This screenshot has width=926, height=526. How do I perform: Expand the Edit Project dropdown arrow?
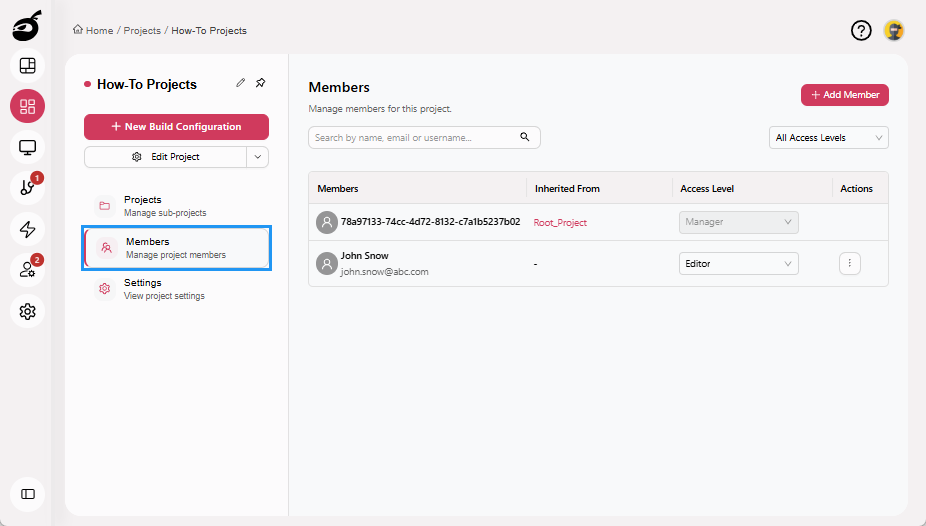pyautogui.click(x=257, y=157)
